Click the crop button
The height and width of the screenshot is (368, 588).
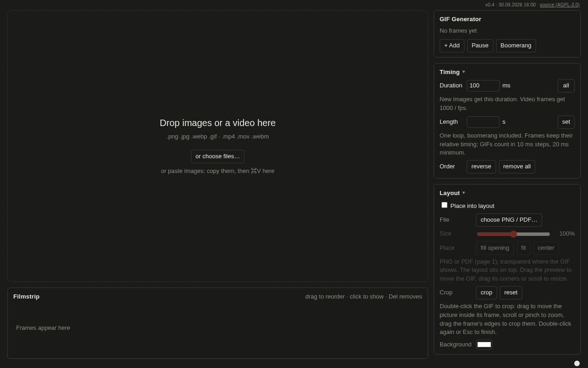[486, 293]
